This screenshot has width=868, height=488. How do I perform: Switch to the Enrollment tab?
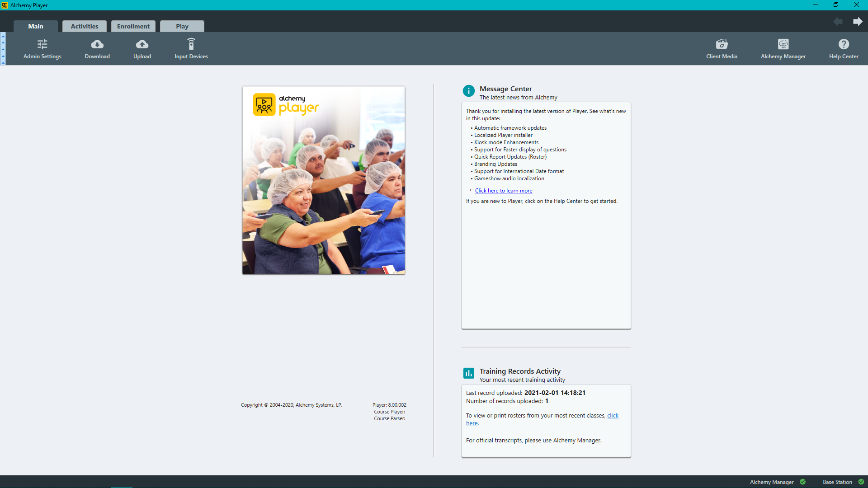pos(133,26)
